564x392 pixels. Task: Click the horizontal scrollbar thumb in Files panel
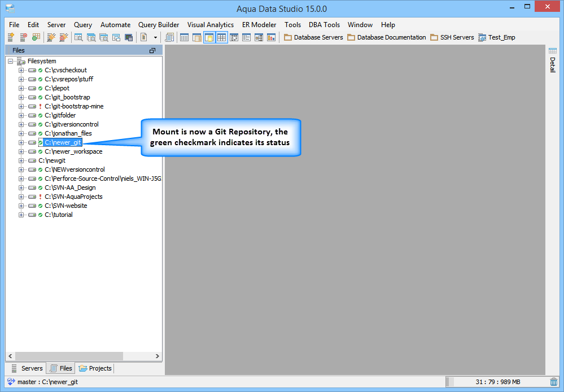(69, 356)
